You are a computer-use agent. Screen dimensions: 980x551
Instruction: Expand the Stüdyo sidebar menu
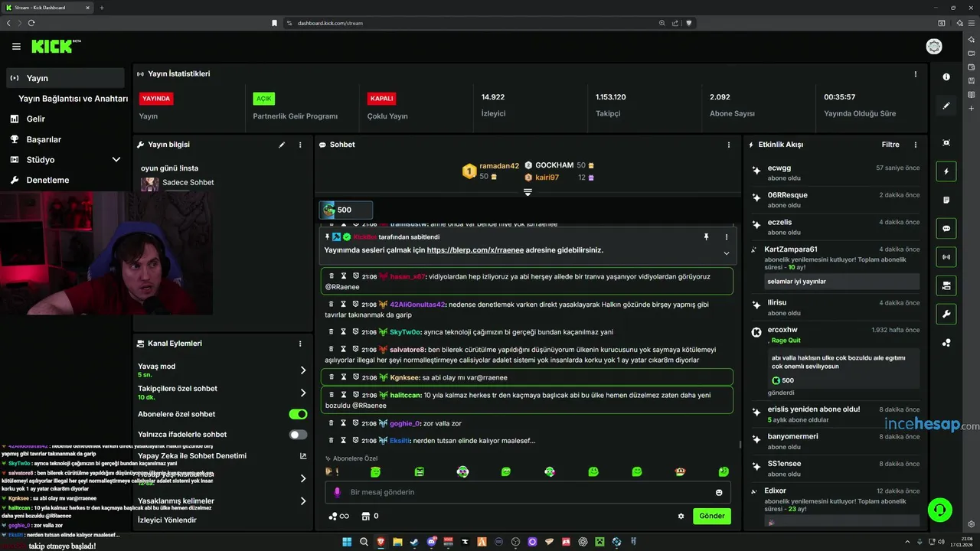point(116,159)
